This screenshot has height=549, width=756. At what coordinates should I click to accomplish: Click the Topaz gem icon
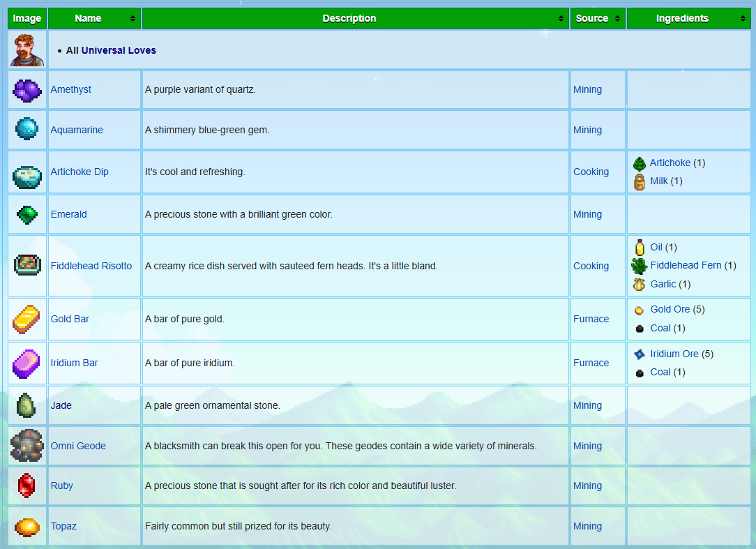coord(27,527)
